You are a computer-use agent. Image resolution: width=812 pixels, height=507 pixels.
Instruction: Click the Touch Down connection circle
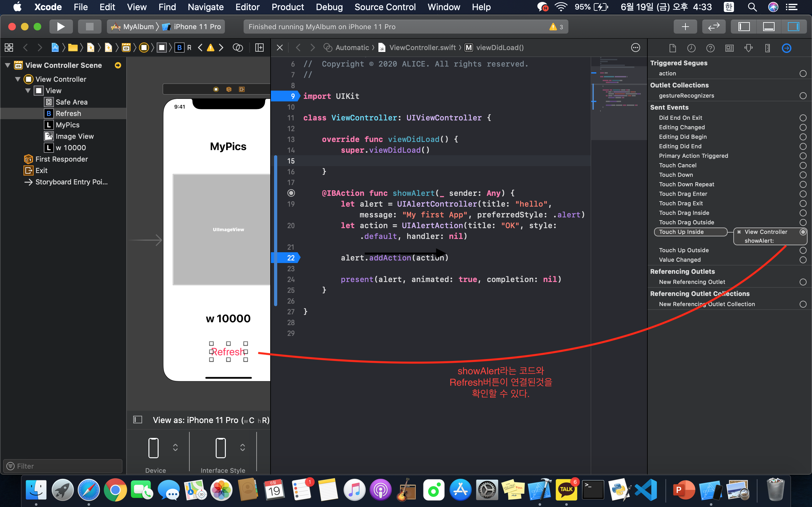point(802,175)
